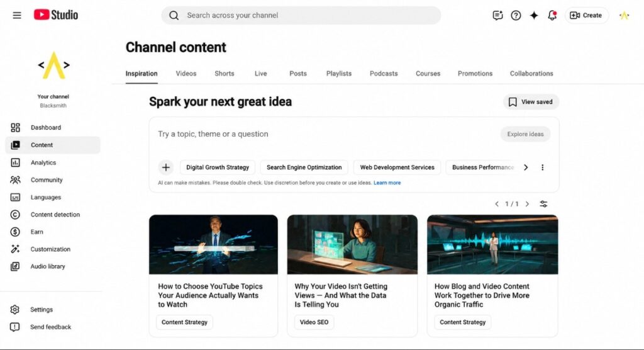644x350 pixels.
Task: Click the Blacksmith channel name
Action: click(x=53, y=106)
